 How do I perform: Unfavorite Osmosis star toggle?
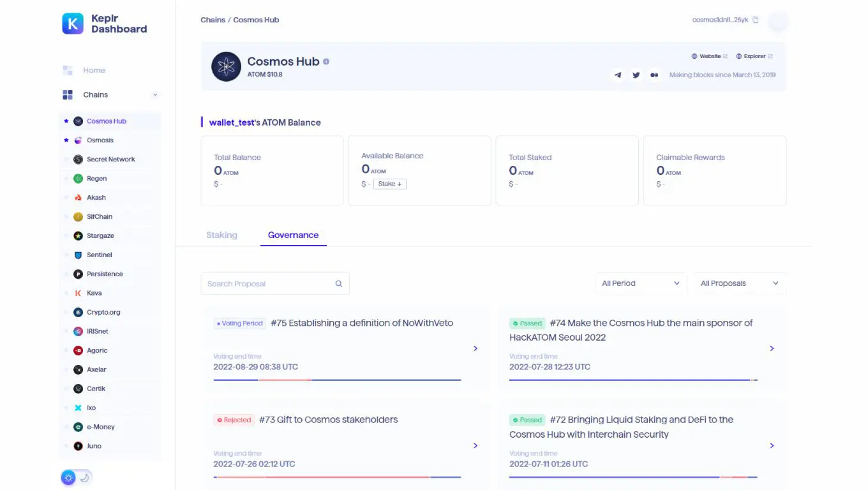[66, 140]
